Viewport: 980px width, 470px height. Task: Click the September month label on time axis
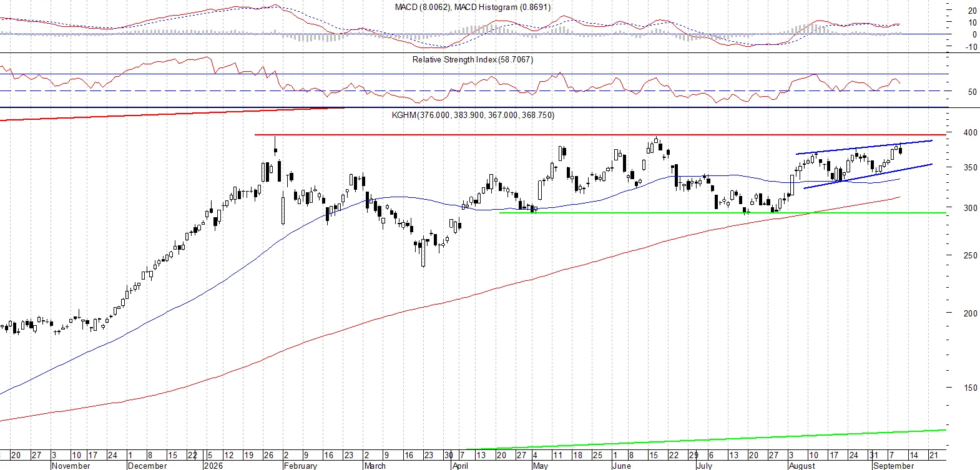coord(893,466)
